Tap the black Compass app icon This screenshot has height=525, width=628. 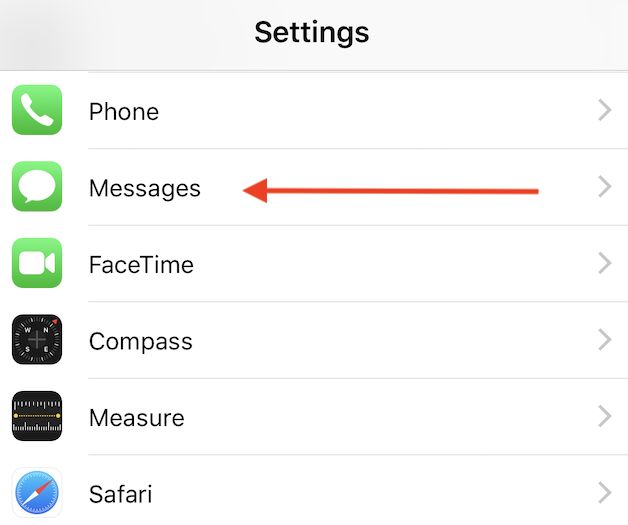(x=37, y=340)
